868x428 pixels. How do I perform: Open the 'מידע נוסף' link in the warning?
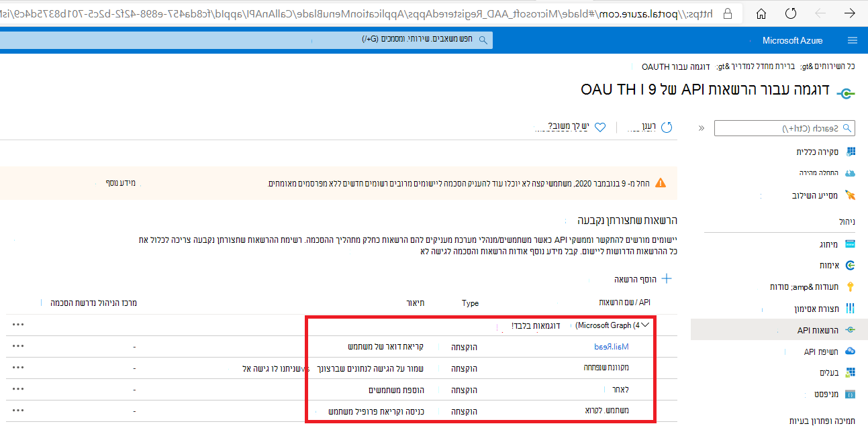[121, 182]
